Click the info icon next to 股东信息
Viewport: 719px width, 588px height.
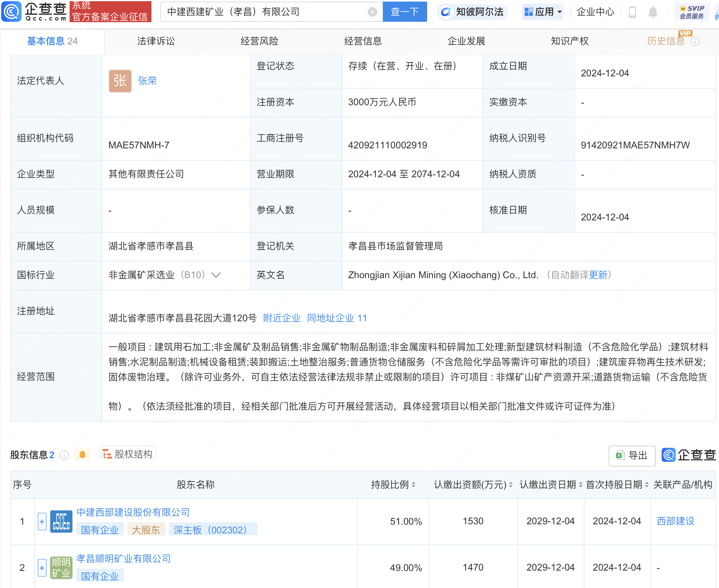[x=64, y=455]
